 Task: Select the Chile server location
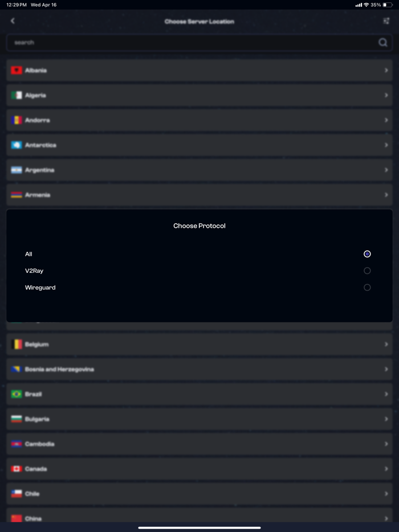pyautogui.click(x=199, y=493)
